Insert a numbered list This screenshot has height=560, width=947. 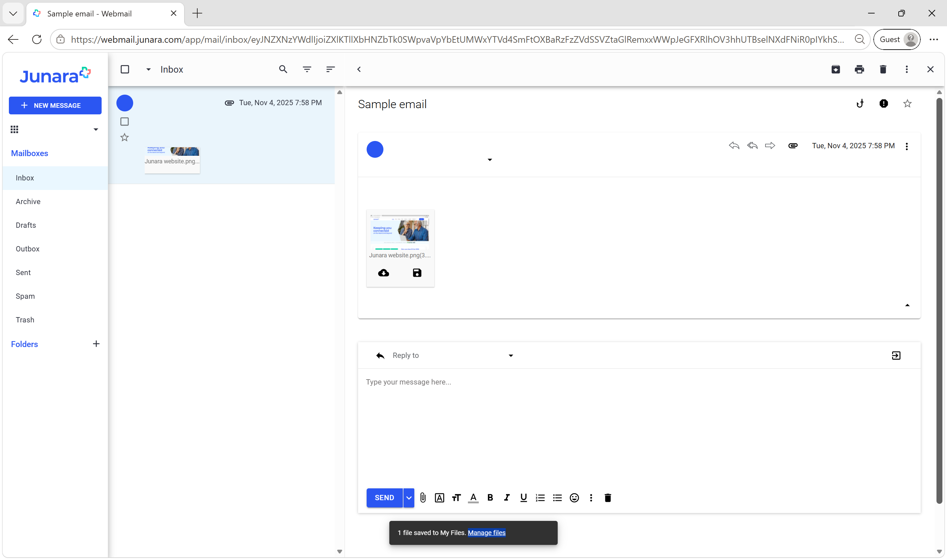(x=540, y=498)
